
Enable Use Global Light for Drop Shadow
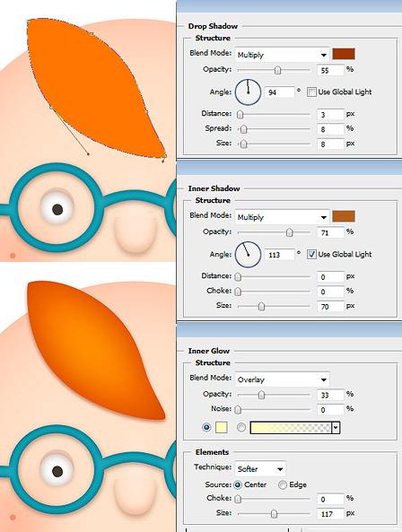pos(311,92)
